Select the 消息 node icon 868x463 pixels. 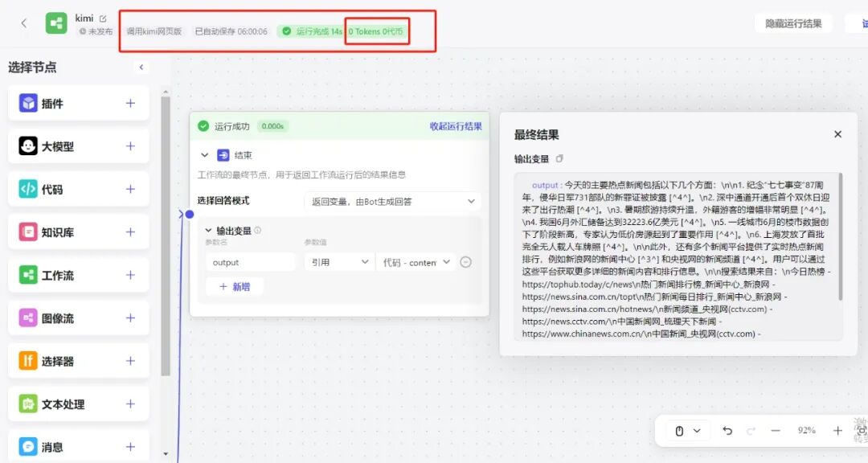point(28,446)
